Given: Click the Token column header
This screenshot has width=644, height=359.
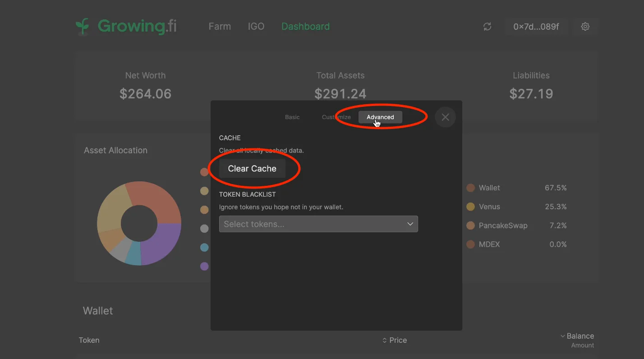Looking at the screenshot, I should click(89, 341).
